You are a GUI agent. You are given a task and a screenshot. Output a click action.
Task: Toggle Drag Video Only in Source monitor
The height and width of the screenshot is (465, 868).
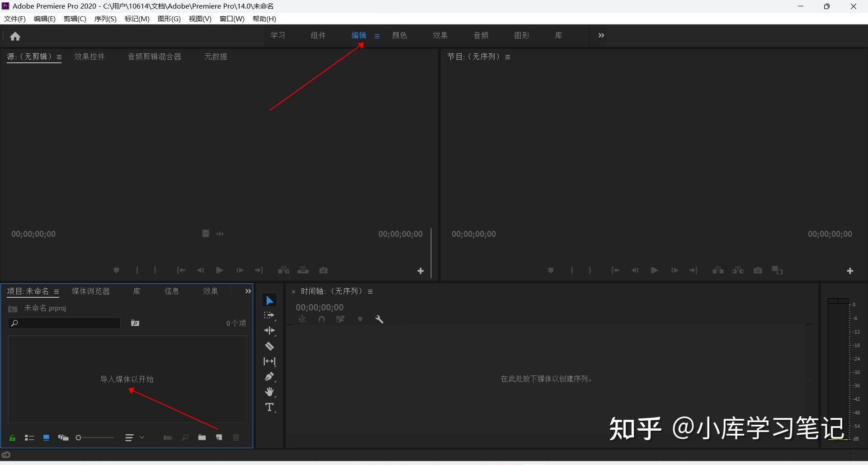click(x=206, y=234)
